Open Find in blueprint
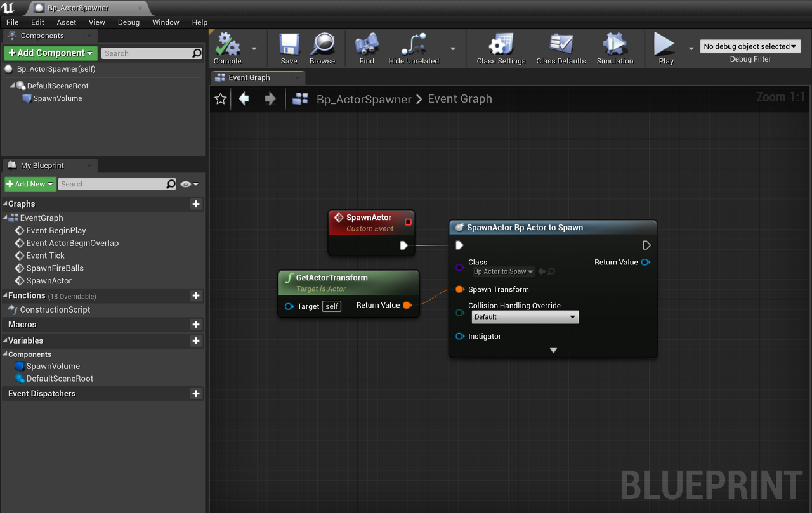The height and width of the screenshot is (513, 812). (367, 49)
